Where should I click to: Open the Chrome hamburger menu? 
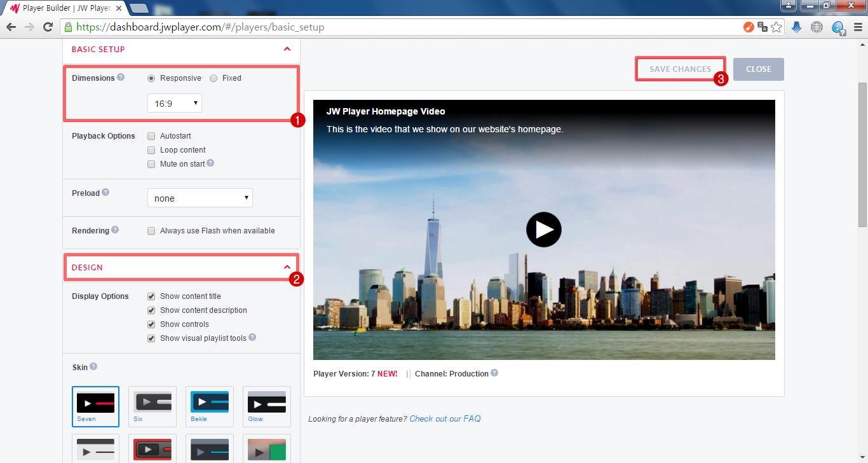(x=858, y=27)
